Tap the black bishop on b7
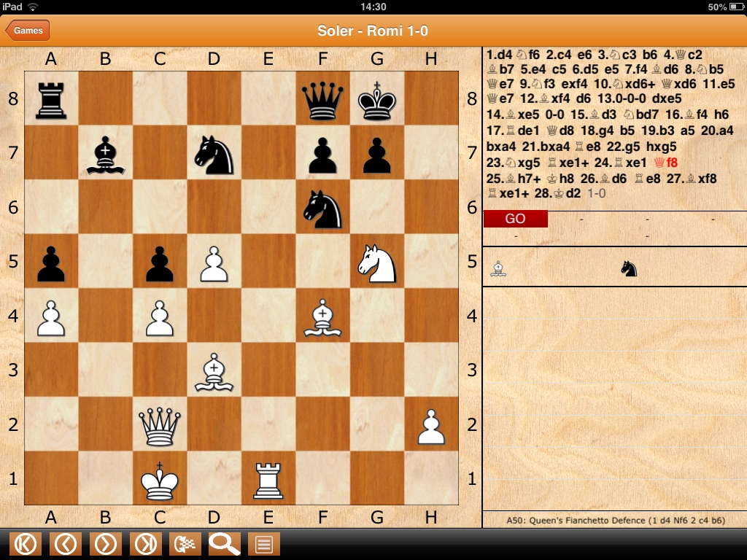This screenshot has width=747, height=560. (105, 154)
